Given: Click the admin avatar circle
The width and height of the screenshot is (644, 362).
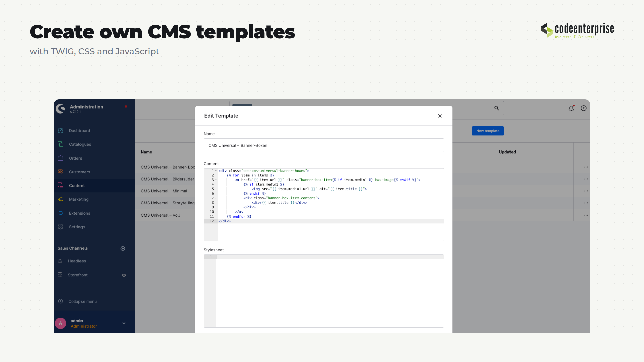Looking at the screenshot, I should point(61,323).
